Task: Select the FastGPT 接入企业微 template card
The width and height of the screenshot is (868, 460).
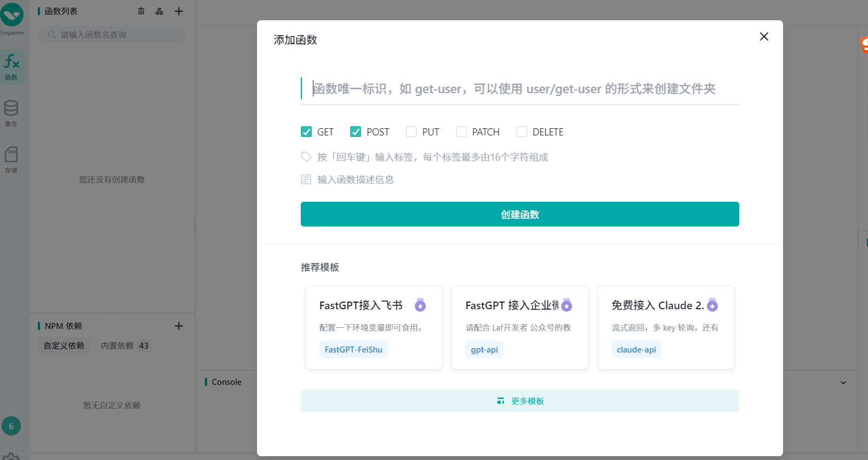Action: point(520,327)
